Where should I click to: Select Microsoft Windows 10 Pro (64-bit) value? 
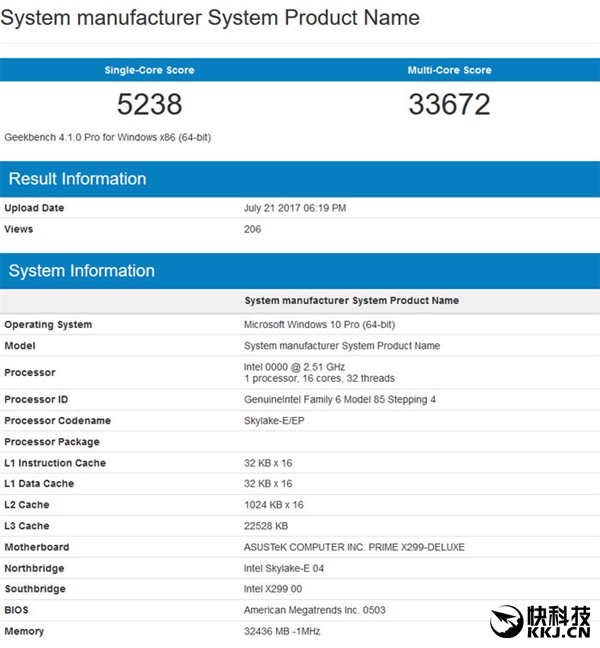point(319,324)
